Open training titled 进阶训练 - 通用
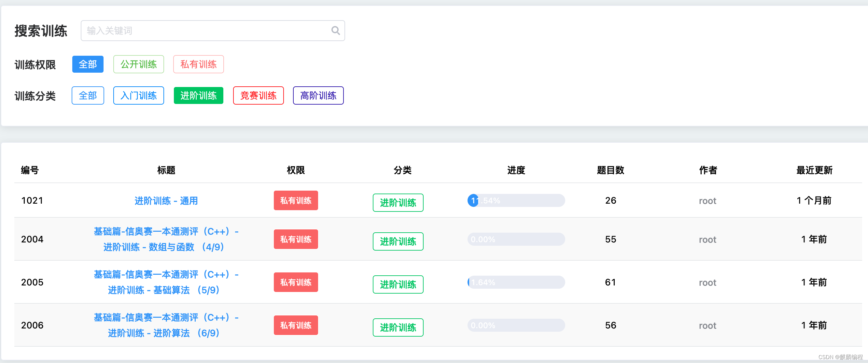The width and height of the screenshot is (868, 363). [166, 201]
